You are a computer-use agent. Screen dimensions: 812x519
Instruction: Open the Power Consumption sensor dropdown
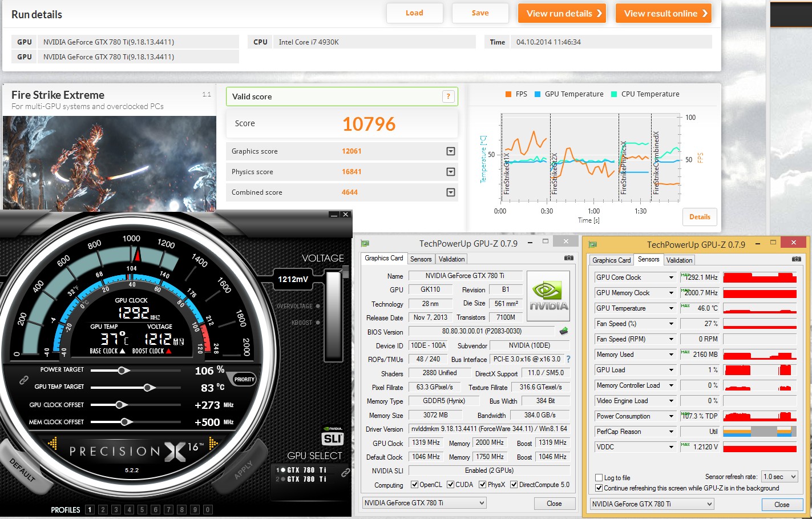coord(672,416)
